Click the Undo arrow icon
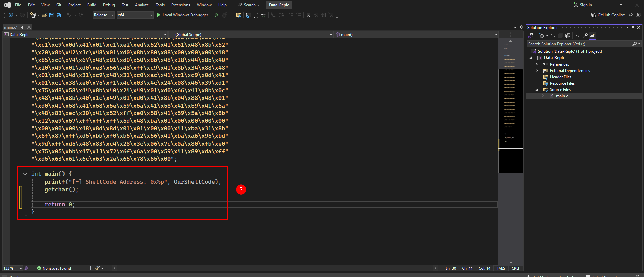 pyautogui.click(x=69, y=15)
